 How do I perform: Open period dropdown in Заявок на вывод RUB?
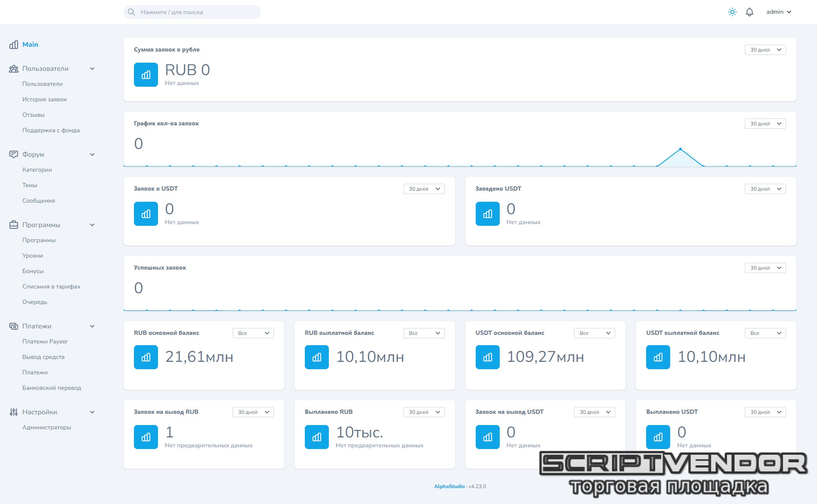pyautogui.click(x=253, y=412)
